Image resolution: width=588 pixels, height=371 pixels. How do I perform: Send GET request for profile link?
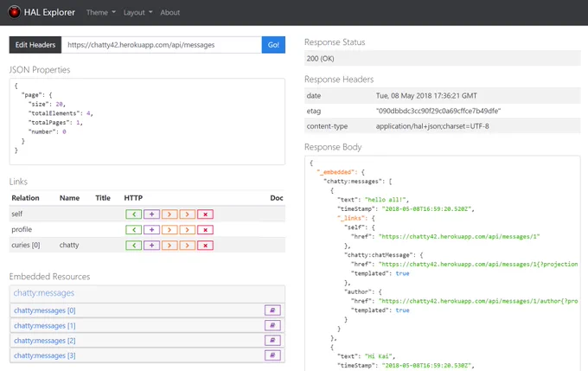click(x=133, y=229)
